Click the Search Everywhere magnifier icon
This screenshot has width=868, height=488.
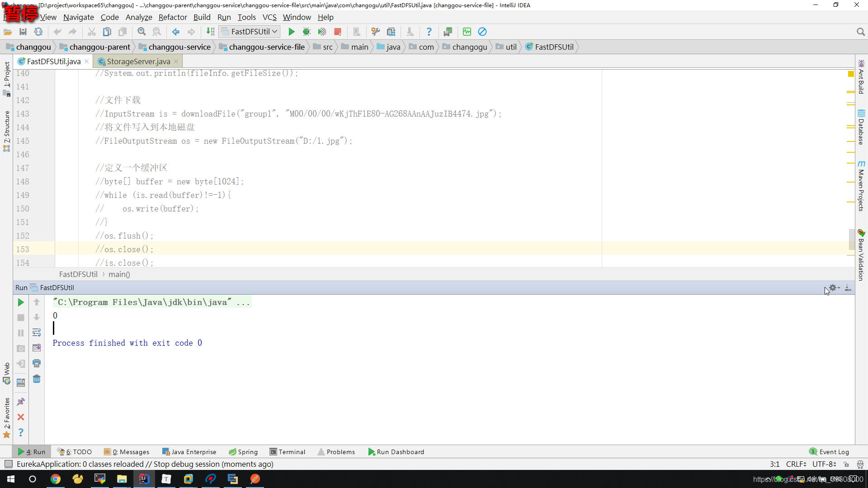click(x=860, y=32)
